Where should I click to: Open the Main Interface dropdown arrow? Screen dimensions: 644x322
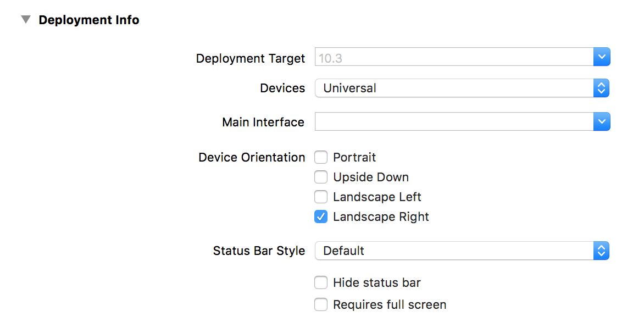coord(602,122)
